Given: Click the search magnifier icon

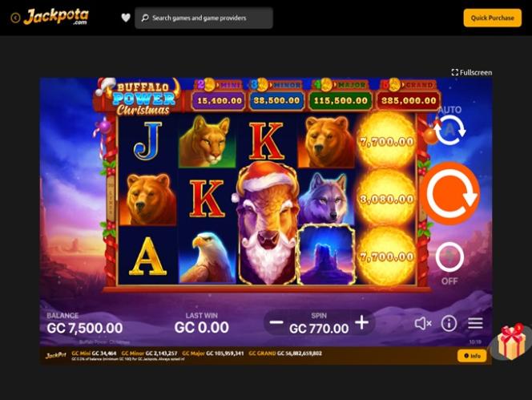Looking at the screenshot, I should coord(145,18).
